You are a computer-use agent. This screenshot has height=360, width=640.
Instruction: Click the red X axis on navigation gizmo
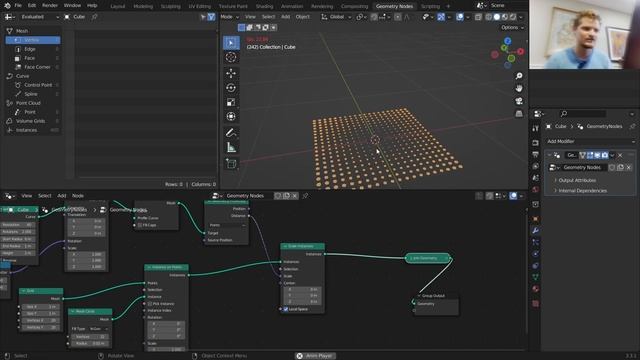(520, 51)
